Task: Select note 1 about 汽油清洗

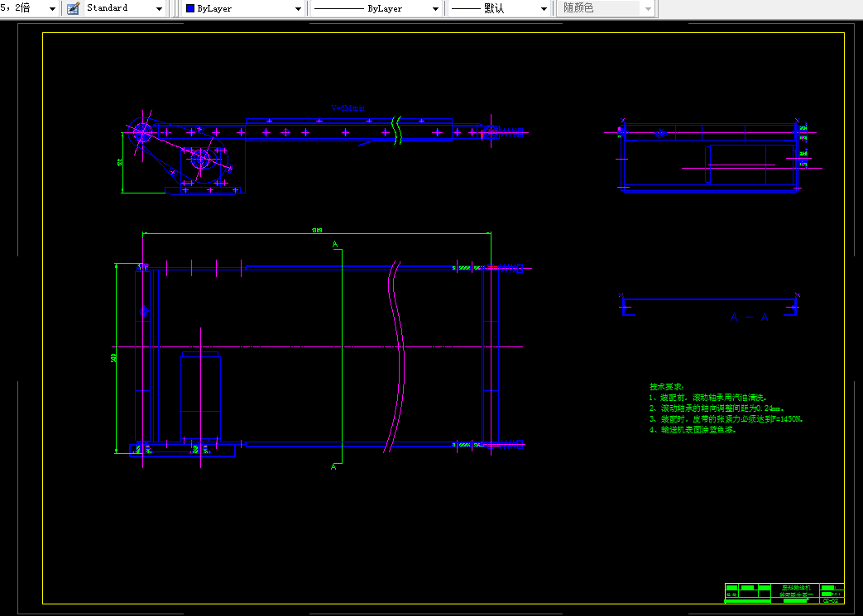Action: (707, 398)
